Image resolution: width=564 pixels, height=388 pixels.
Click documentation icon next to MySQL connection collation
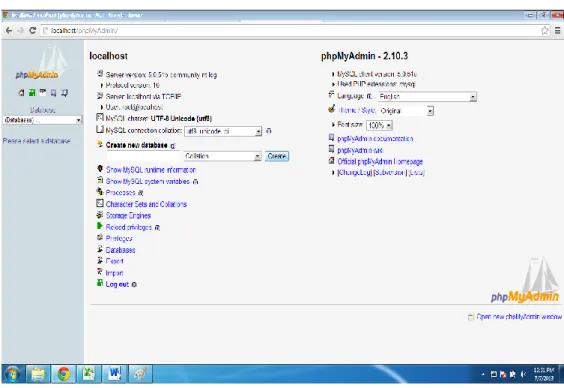click(x=269, y=131)
